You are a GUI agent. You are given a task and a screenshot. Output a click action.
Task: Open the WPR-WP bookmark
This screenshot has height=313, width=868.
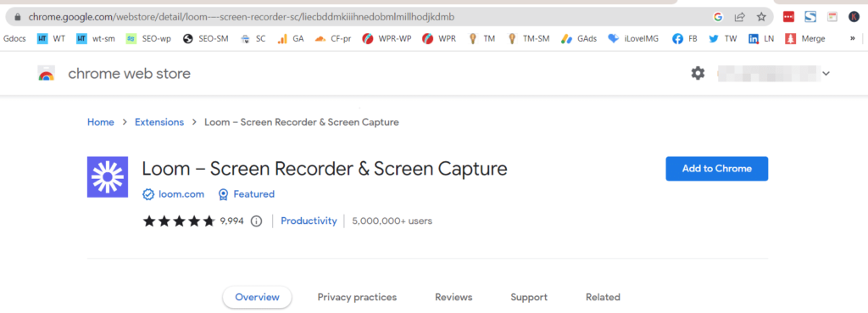pyautogui.click(x=387, y=39)
